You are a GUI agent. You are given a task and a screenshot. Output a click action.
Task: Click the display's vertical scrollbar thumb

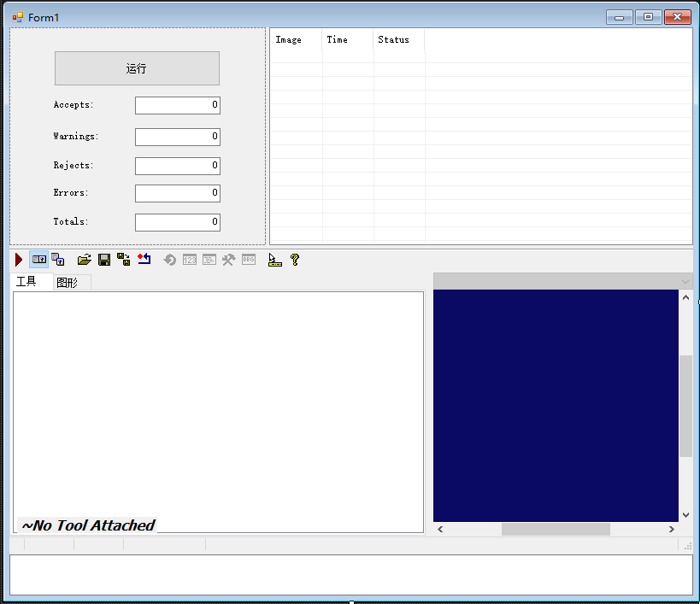click(x=685, y=407)
